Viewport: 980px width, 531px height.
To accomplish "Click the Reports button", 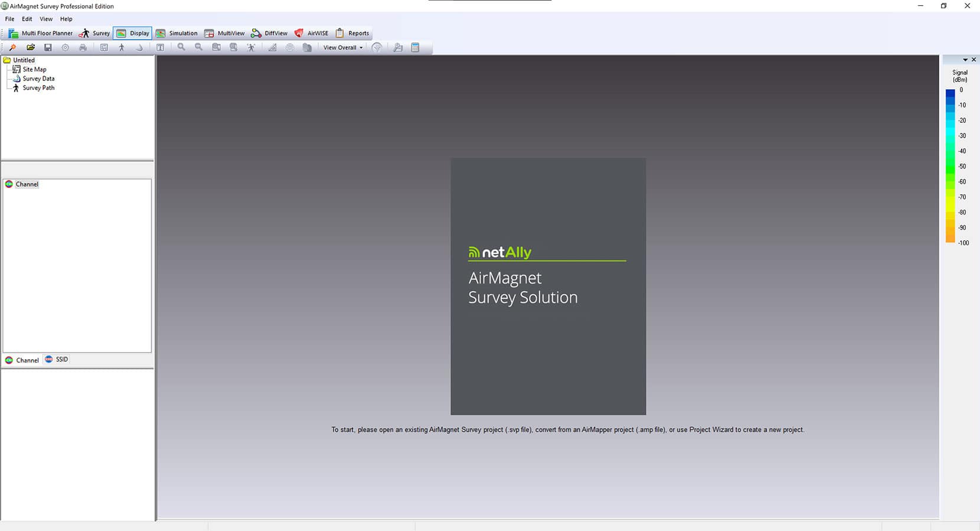I will 352,33.
